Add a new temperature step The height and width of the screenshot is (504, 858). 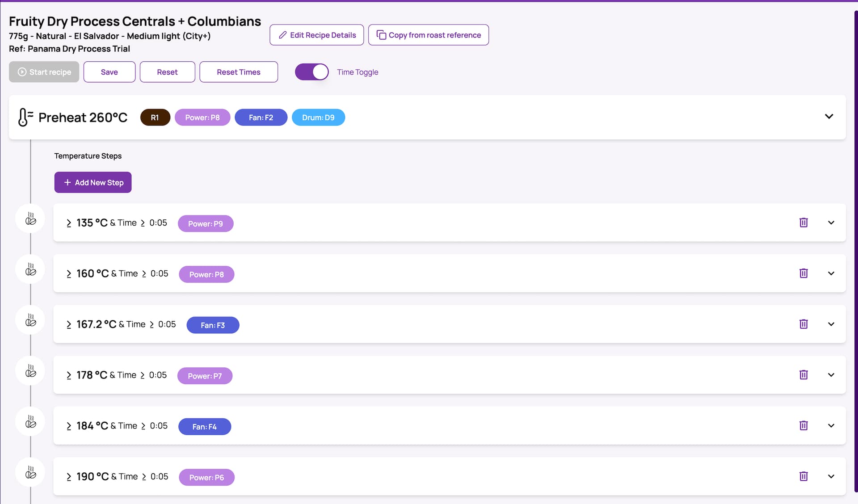(93, 182)
